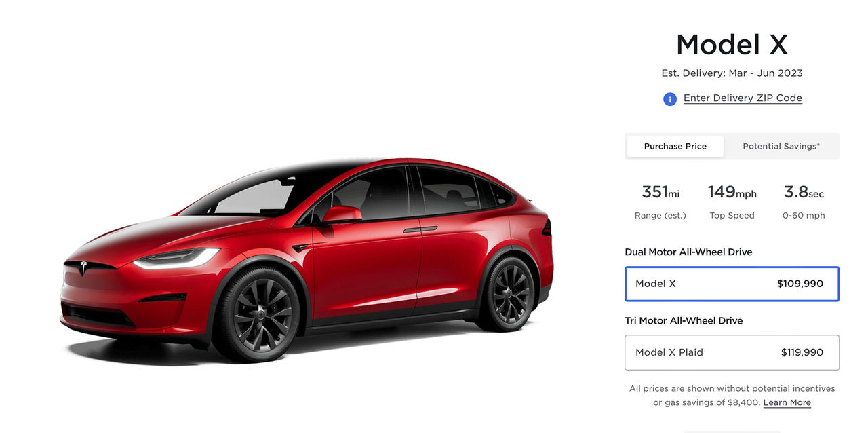Viewport: 868px width, 433px height.
Task: Switch to the Purchase Price tab
Action: coord(675,146)
